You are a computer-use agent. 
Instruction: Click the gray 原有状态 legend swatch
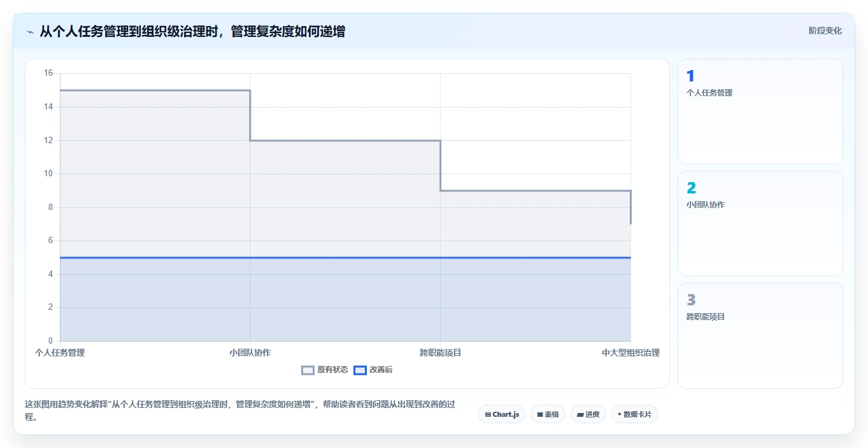pyautogui.click(x=308, y=370)
